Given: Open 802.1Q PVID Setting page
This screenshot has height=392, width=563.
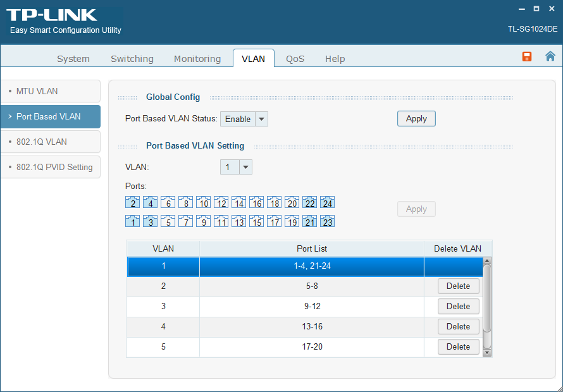Looking at the screenshot, I should pos(50,167).
